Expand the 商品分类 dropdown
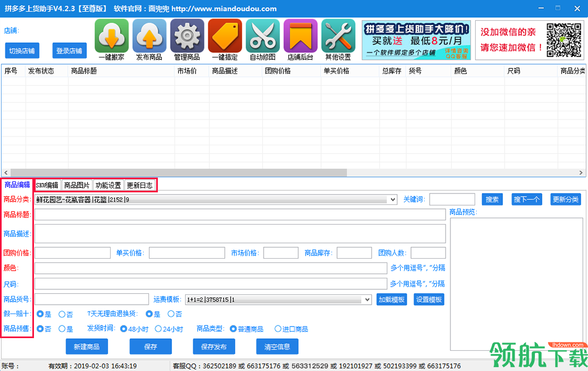Image resolution: width=588 pixels, height=371 pixels. 392,199
